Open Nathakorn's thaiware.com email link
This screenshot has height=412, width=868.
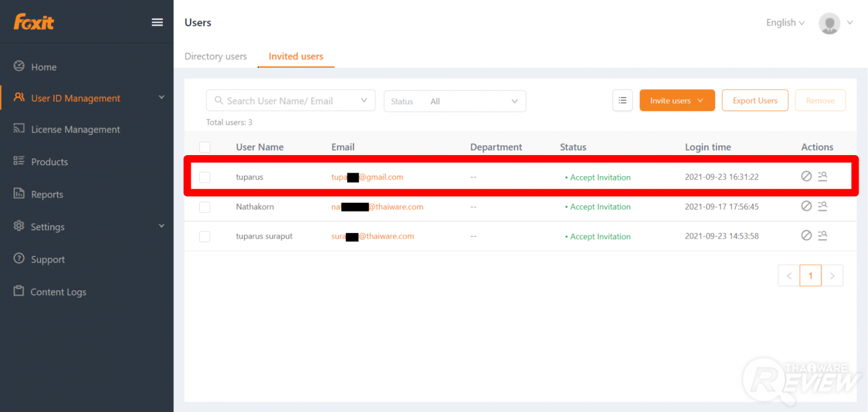pos(377,207)
